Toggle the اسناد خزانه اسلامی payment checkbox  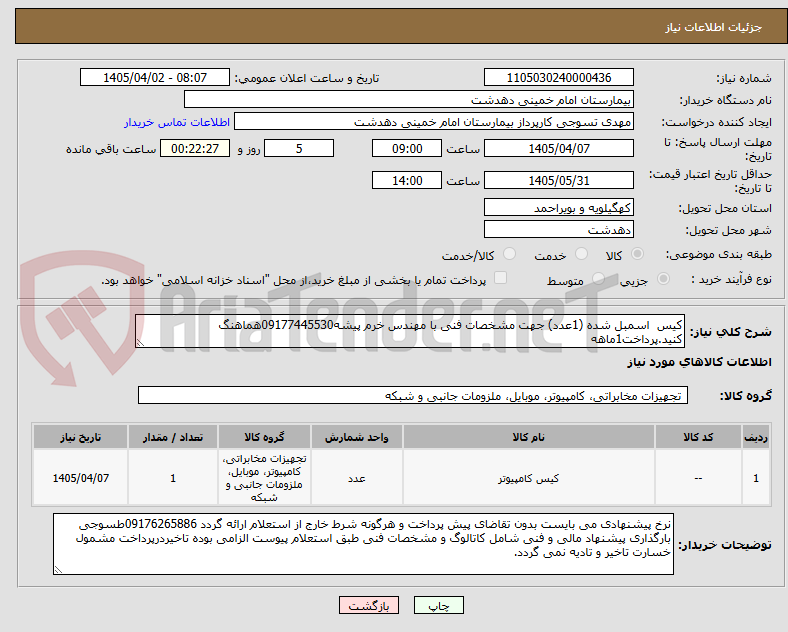[501, 278]
